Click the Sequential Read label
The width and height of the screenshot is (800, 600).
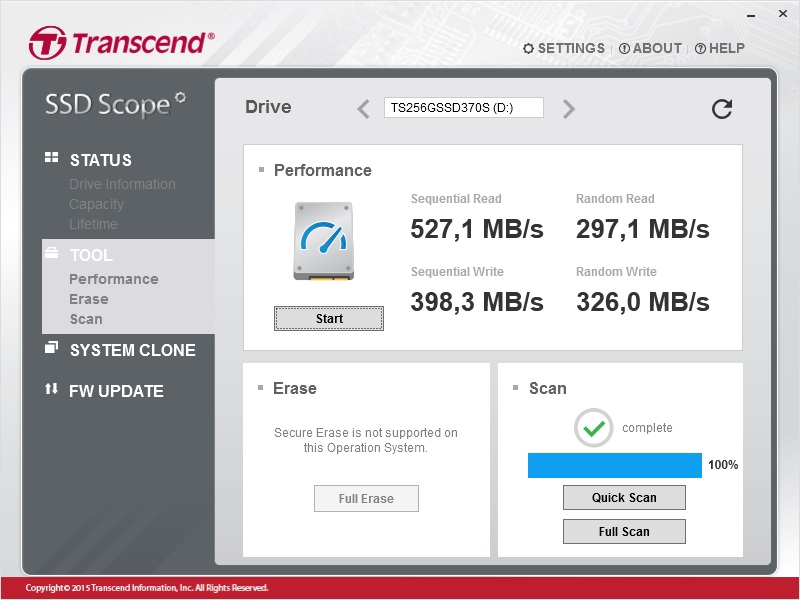tap(456, 199)
